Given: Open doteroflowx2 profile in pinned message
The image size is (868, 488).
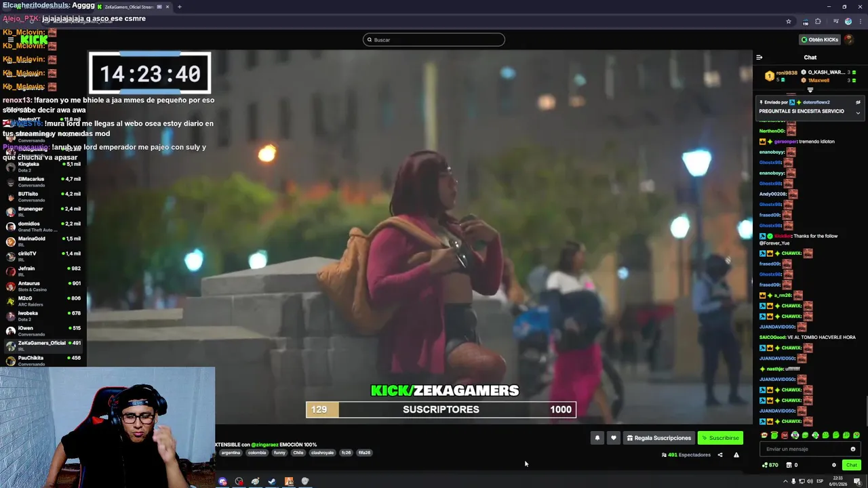Looking at the screenshot, I should [x=816, y=102].
